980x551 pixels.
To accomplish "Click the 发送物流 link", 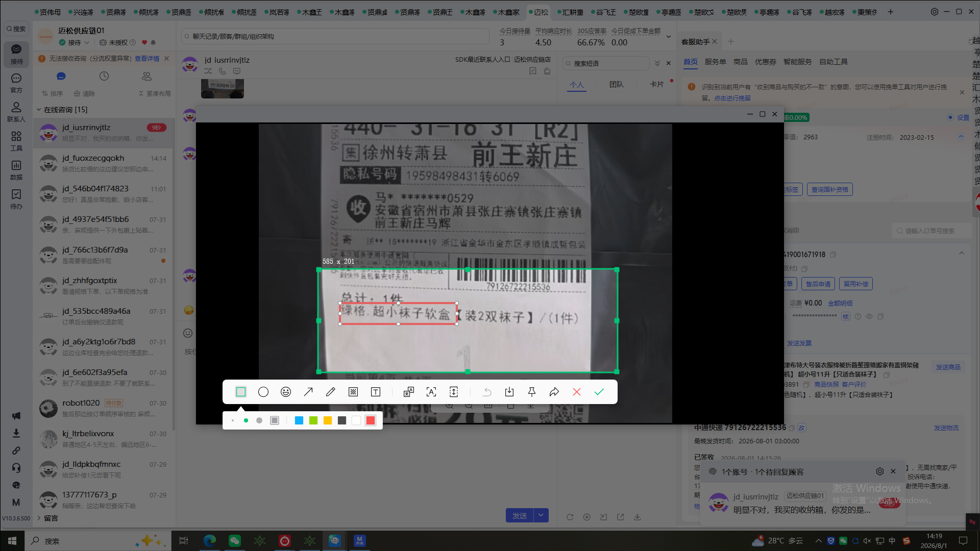I will pos(946,428).
